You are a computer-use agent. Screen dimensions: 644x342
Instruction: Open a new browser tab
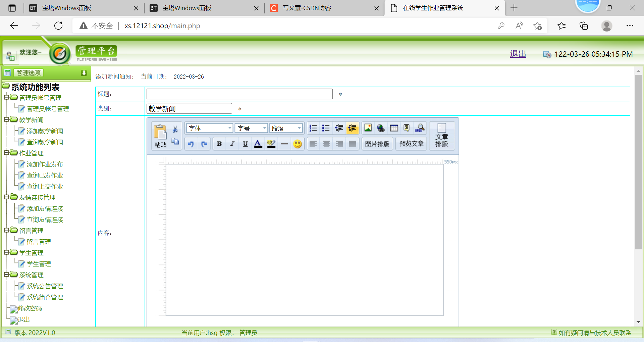coord(514,8)
